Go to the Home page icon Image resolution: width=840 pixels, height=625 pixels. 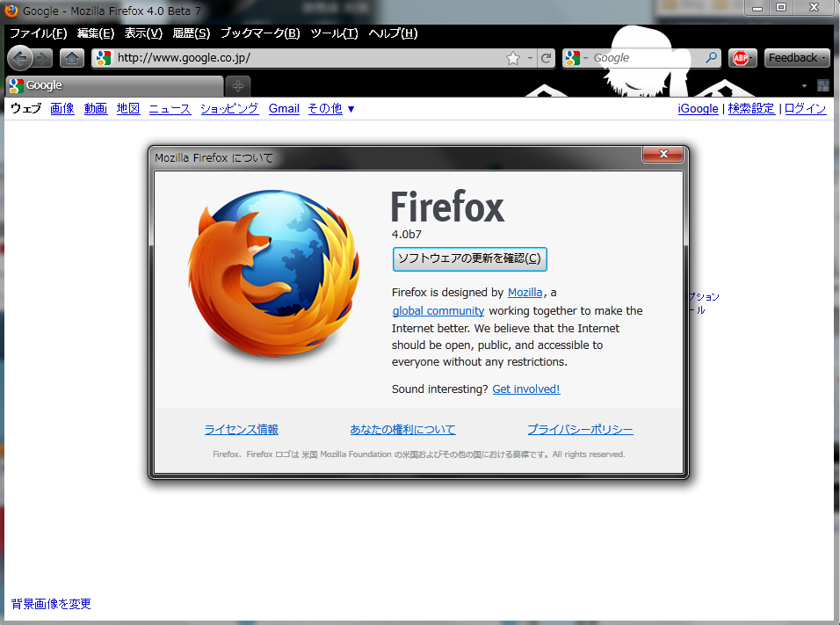tap(72, 58)
